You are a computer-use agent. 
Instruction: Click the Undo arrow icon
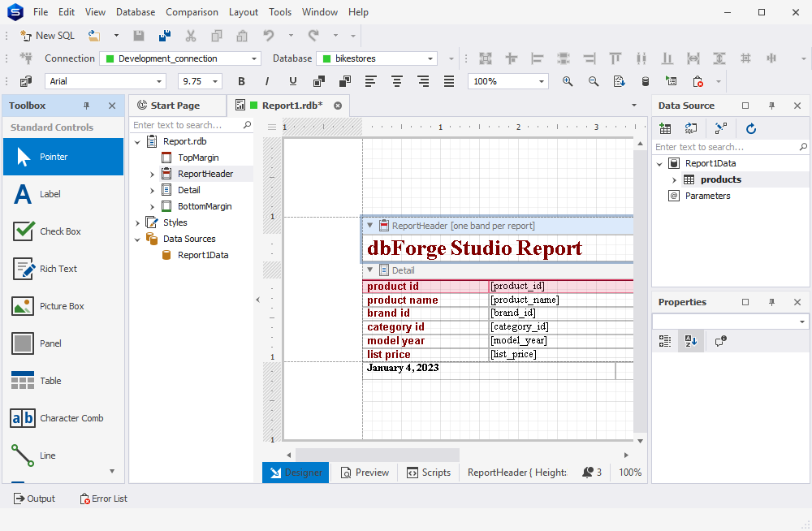(268, 36)
